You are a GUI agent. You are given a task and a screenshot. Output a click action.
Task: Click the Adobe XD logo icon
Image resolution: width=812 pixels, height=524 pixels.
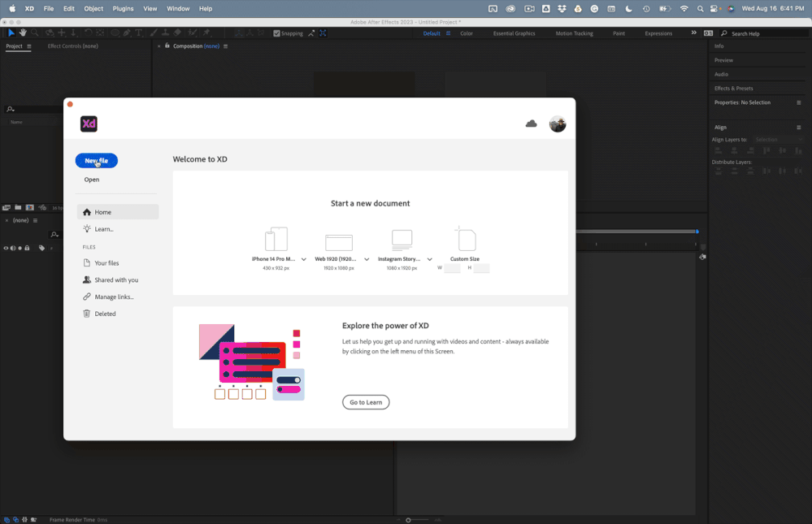pos(89,123)
